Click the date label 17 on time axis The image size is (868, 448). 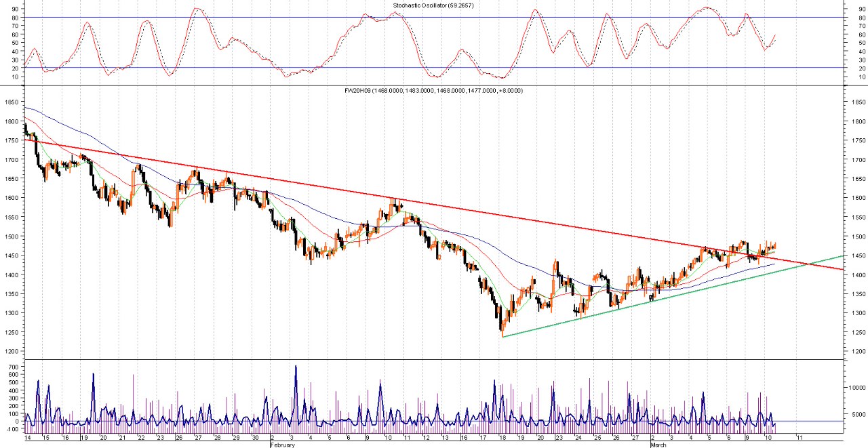tap(482, 438)
